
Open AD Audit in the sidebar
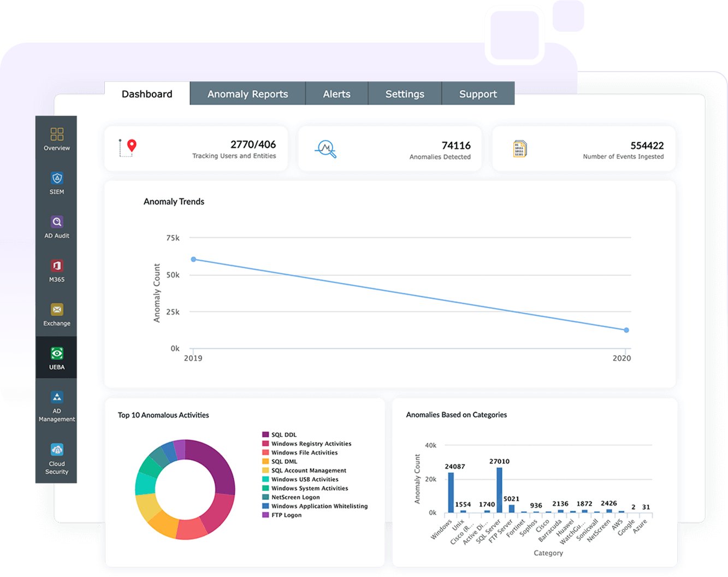coord(57,222)
